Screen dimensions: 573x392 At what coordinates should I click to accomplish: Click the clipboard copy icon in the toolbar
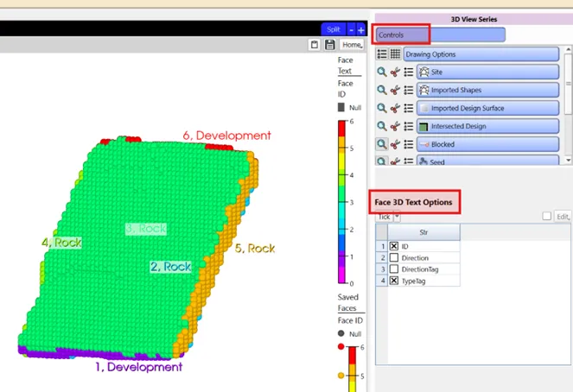pyautogui.click(x=315, y=45)
